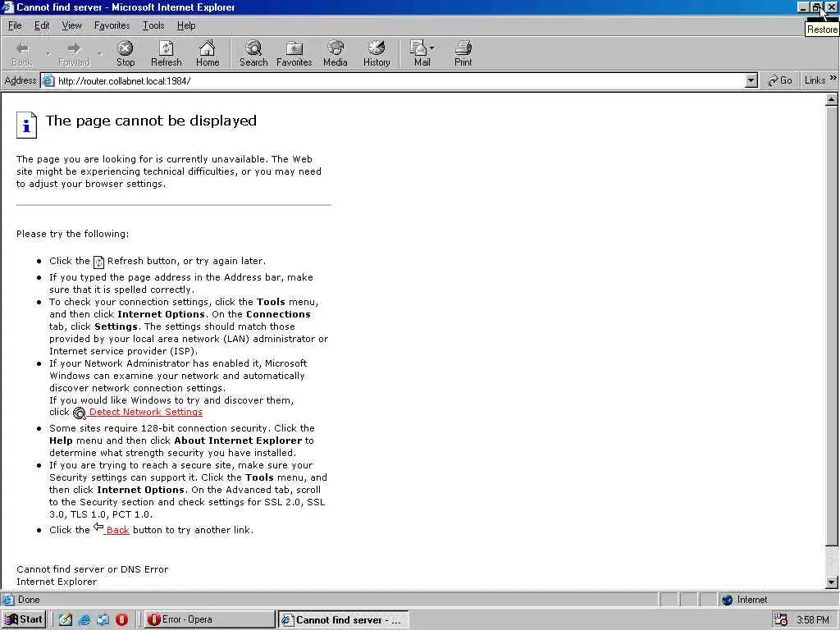Reload the page using the Refresh toolbar button
This screenshot has width=840, height=630.
166,53
